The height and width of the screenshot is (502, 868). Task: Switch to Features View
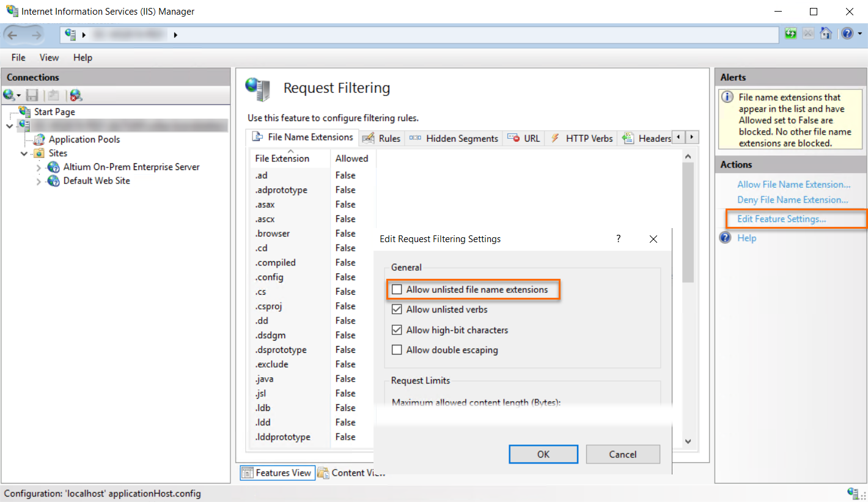276,473
